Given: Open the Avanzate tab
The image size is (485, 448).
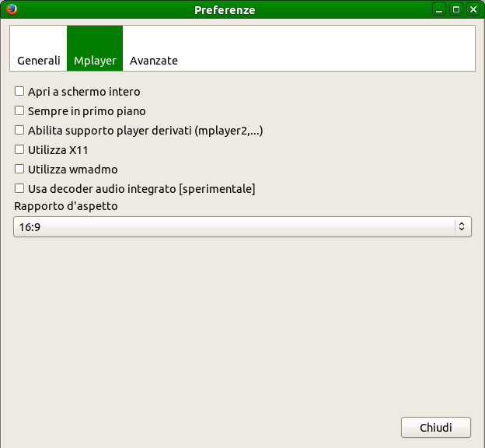Looking at the screenshot, I should point(154,60).
